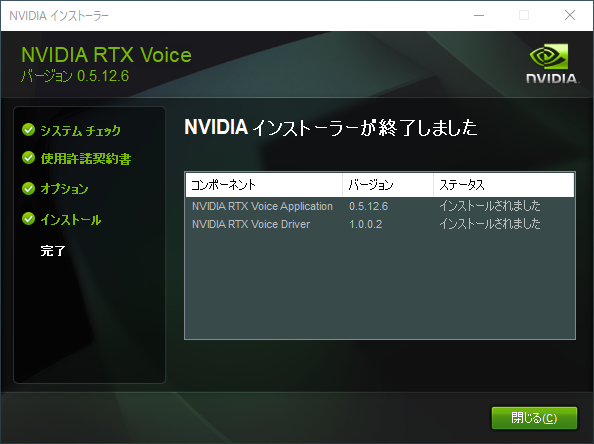
Task: Click the NVIDIA インストーラー title bar text
Action: [x=59, y=16]
